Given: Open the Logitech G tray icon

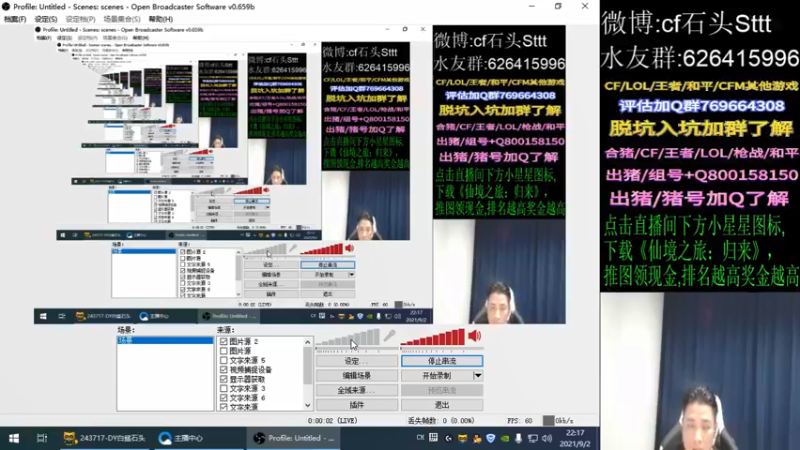Looking at the screenshot, I should click(x=448, y=438).
